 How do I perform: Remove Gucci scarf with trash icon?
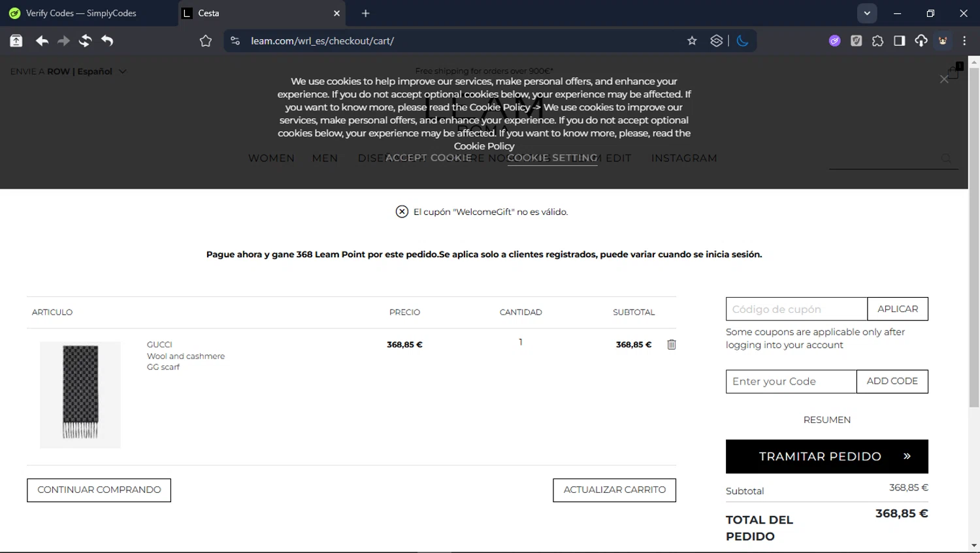672,345
